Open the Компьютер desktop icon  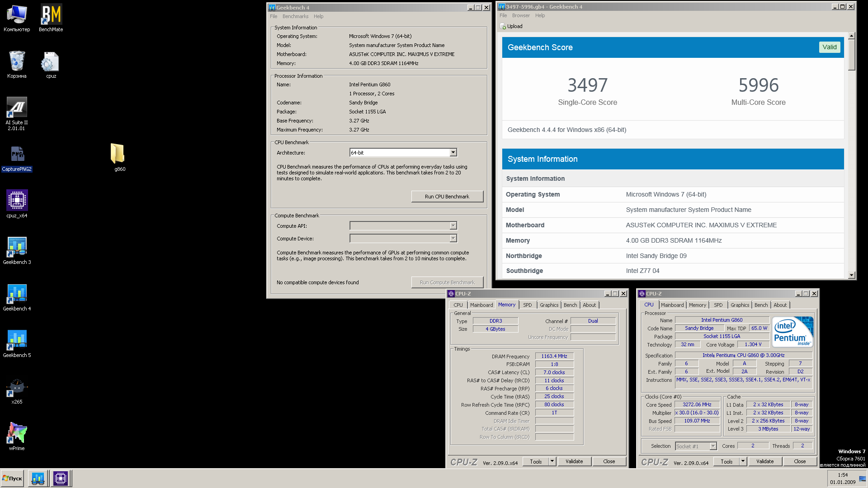17,19
